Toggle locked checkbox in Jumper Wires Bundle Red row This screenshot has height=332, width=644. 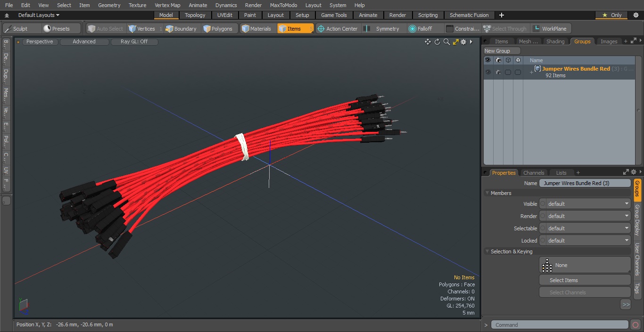(518, 72)
